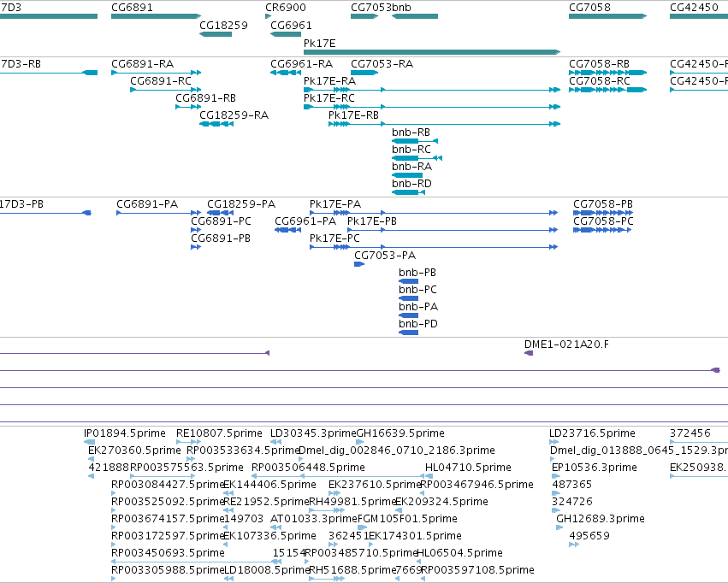Open the CG6961 gene label
Viewport: 728px width, 583px height.
pos(291,25)
